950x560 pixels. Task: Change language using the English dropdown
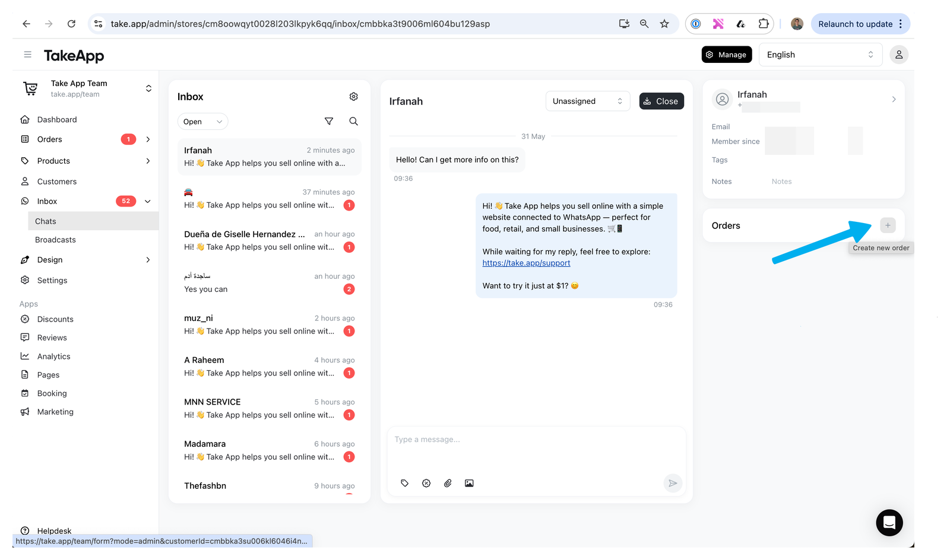(x=821, y=55)
